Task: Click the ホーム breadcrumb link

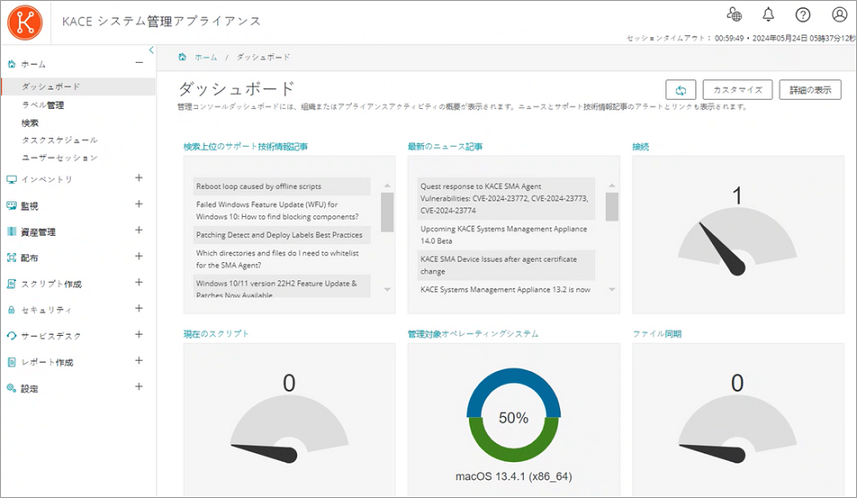Action: point(206,57)
